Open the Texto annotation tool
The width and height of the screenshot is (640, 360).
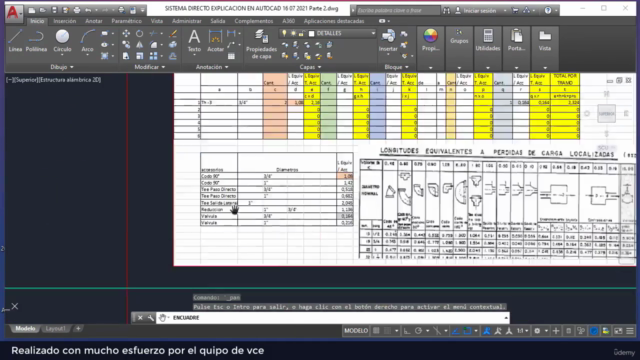pos(194,41)
